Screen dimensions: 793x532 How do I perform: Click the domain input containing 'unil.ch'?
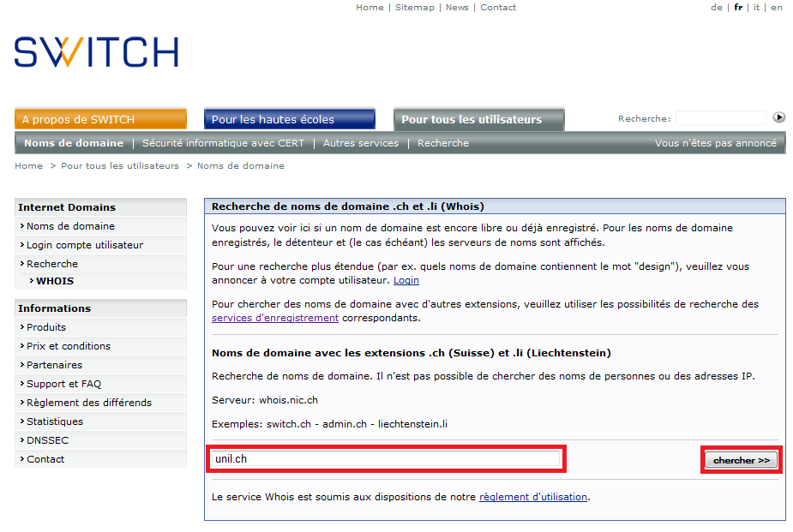point(386,458)
